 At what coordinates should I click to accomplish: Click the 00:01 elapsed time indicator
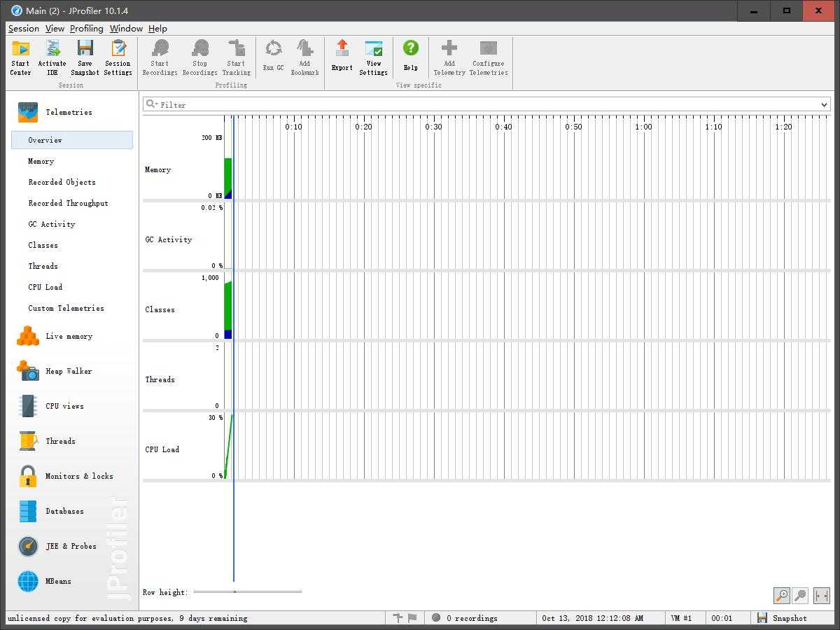(722, 618)
